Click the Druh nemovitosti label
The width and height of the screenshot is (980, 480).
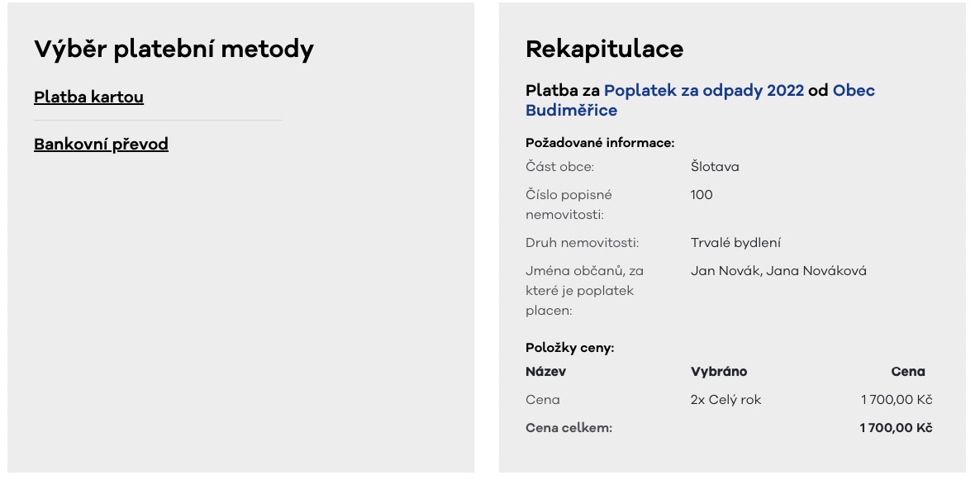[582, 243]
